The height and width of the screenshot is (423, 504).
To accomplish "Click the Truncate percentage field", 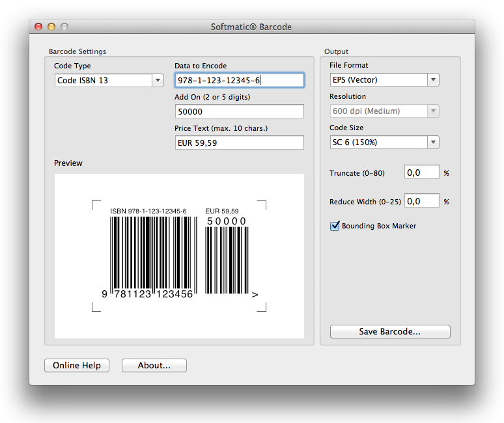I will 422,172.
